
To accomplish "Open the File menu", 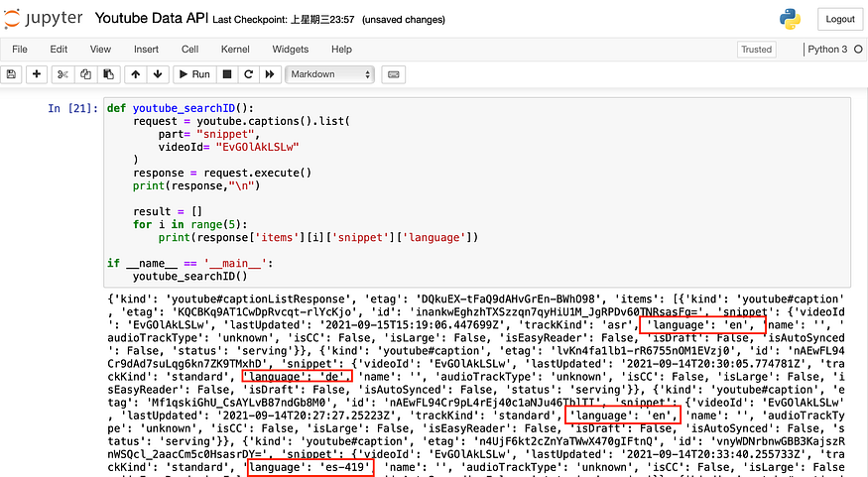I will click(20, 50).
